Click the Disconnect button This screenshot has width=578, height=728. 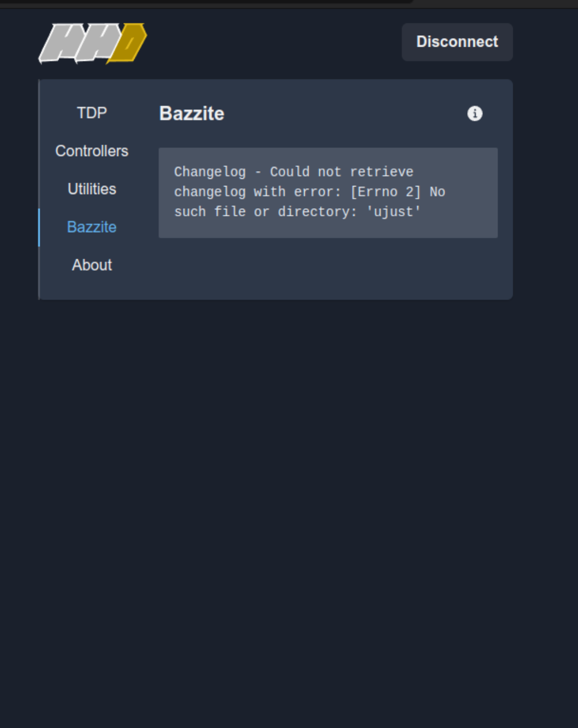click(x=457, y=42)
